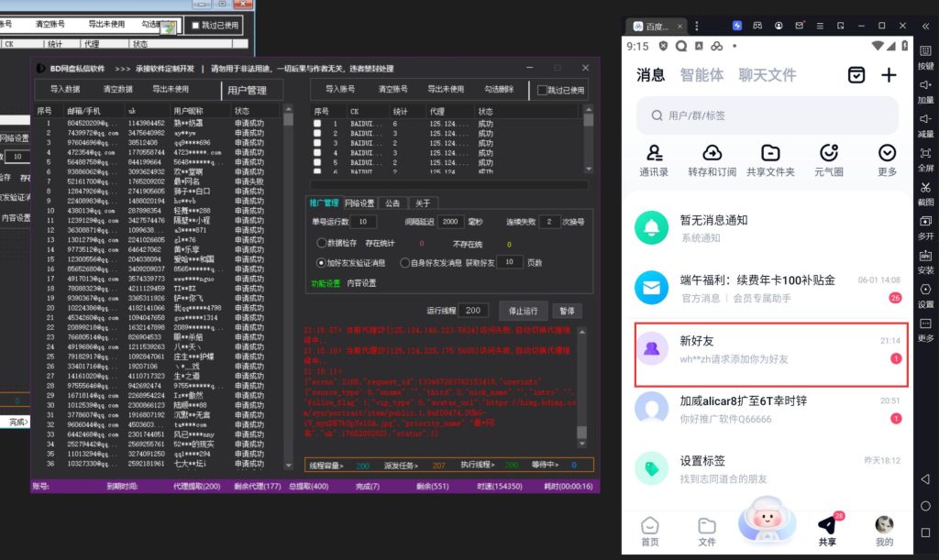Check the box for account row 1
This screenshot has height=560, width=939.
pos(318,123)
